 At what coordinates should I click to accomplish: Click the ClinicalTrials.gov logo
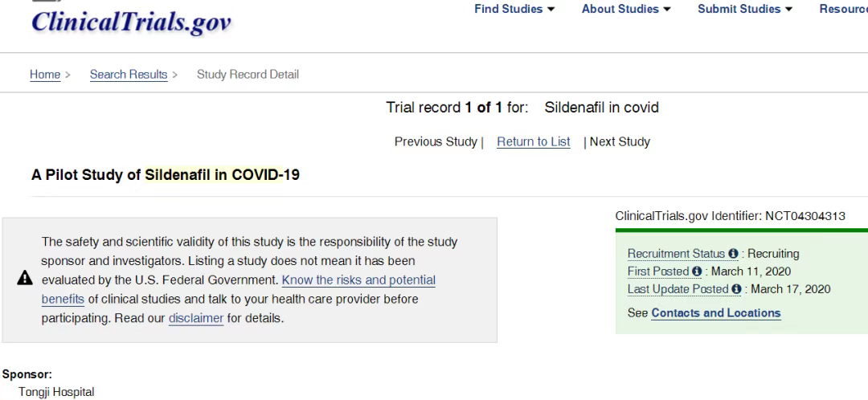(131, 21)
